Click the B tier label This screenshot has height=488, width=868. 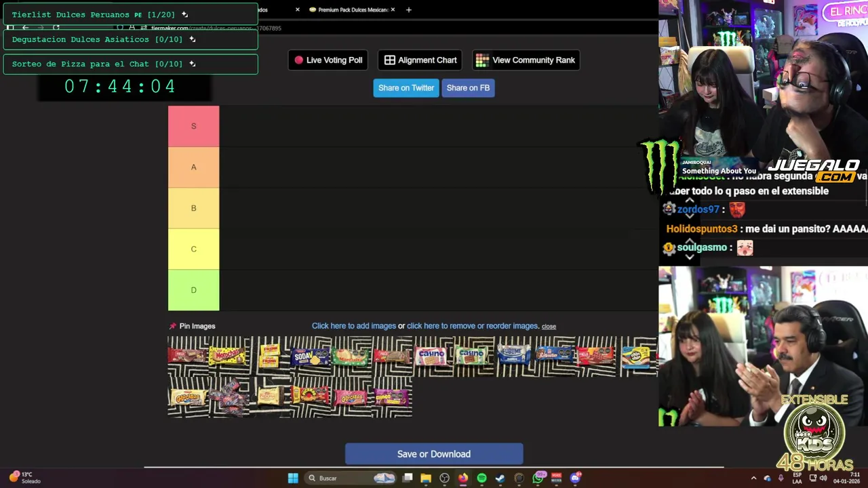[x=193, y=208]
